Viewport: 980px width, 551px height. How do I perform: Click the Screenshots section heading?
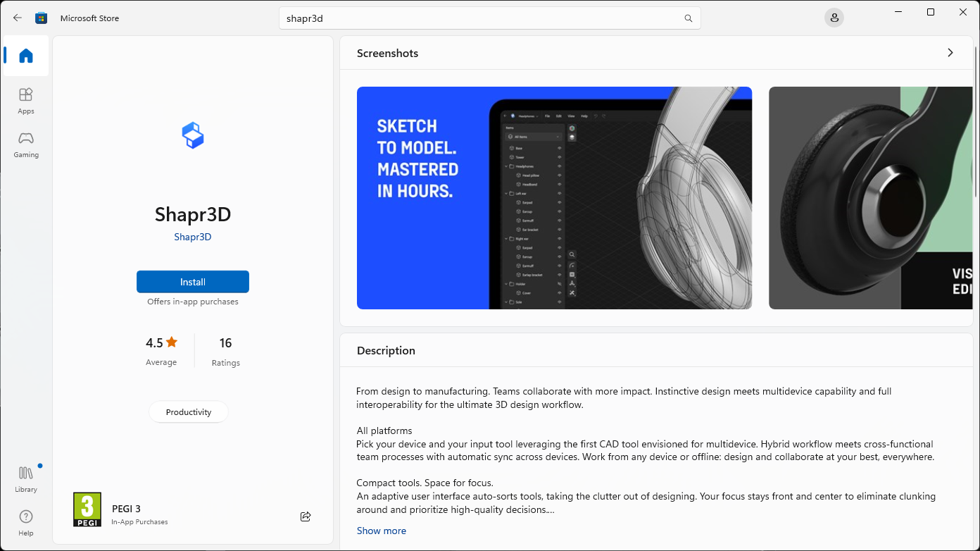(x=387, y=53)
